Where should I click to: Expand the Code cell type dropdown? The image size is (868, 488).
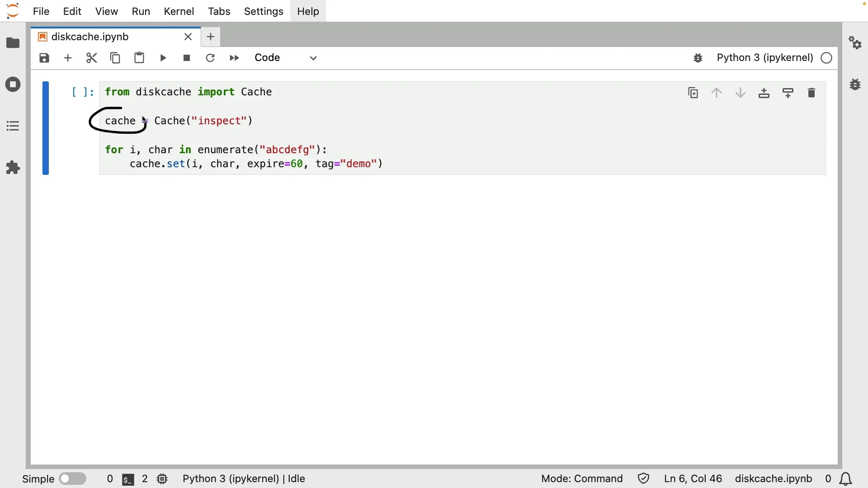coord(287,58)
